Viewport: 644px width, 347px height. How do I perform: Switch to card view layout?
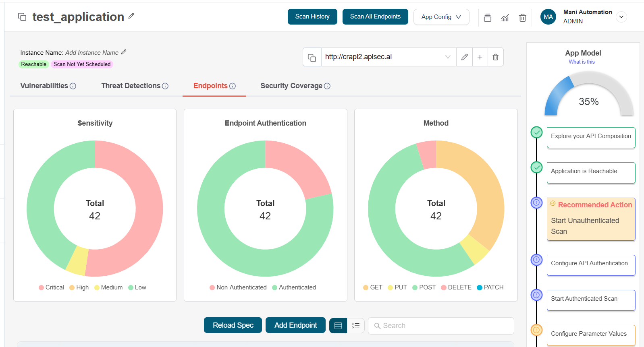click(x=338, y=326)
